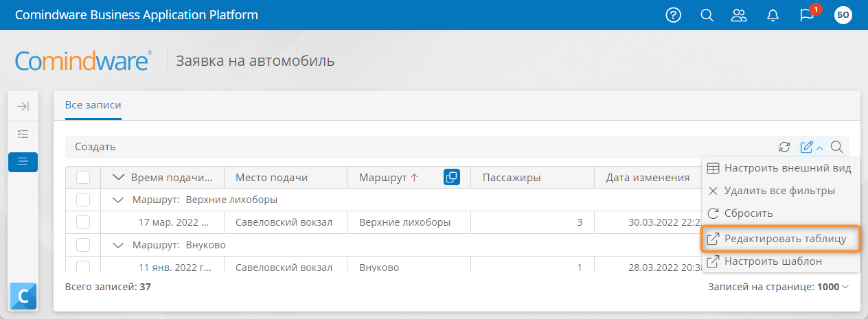Click the blue grouping icon in Маршрут column
Image resolution: width=868 pixels, height=319 pixels.
point(451,177)
